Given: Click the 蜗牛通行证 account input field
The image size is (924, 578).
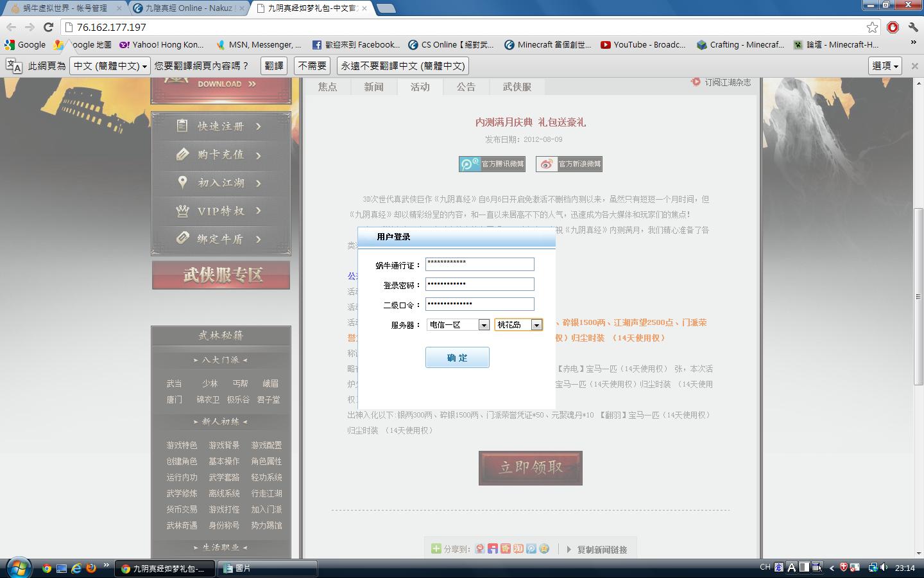Looking at the screenshot, I should click(x=479, y=264).
